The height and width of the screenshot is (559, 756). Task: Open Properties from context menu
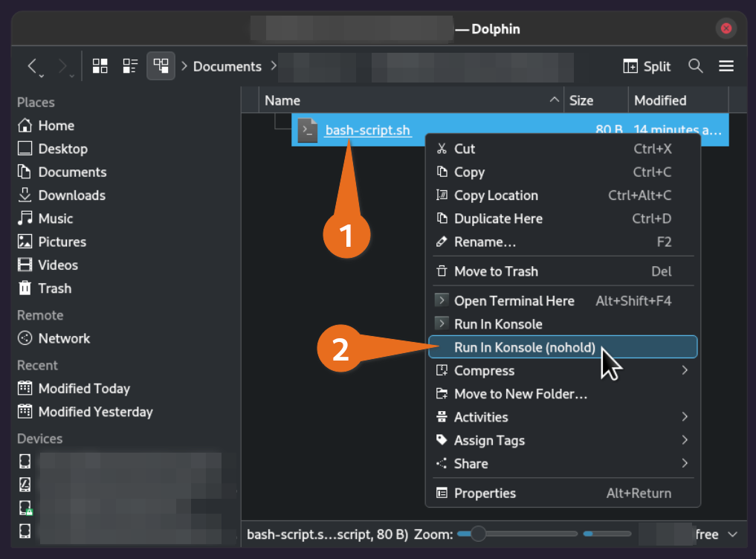pos(562,494)
